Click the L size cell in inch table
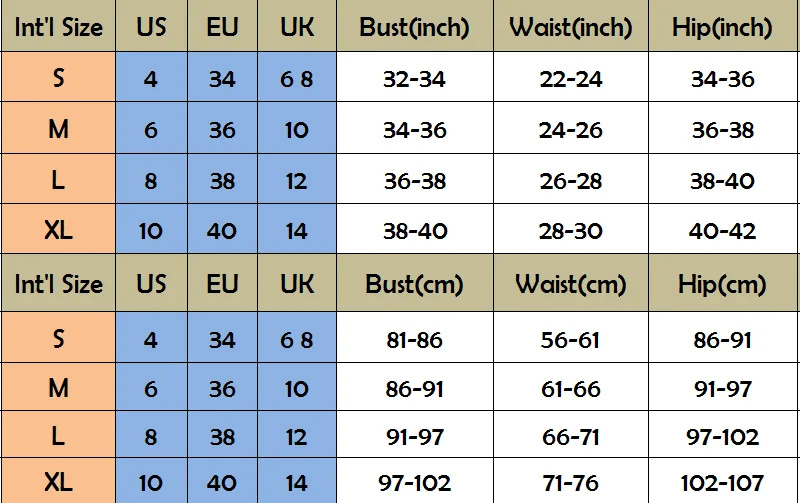 [x=58, y=180]
